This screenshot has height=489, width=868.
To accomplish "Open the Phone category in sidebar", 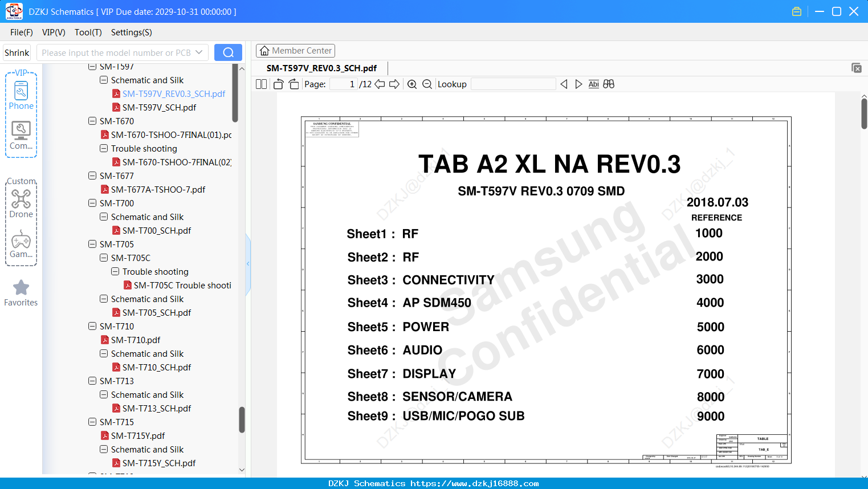I will click(21, 96).
